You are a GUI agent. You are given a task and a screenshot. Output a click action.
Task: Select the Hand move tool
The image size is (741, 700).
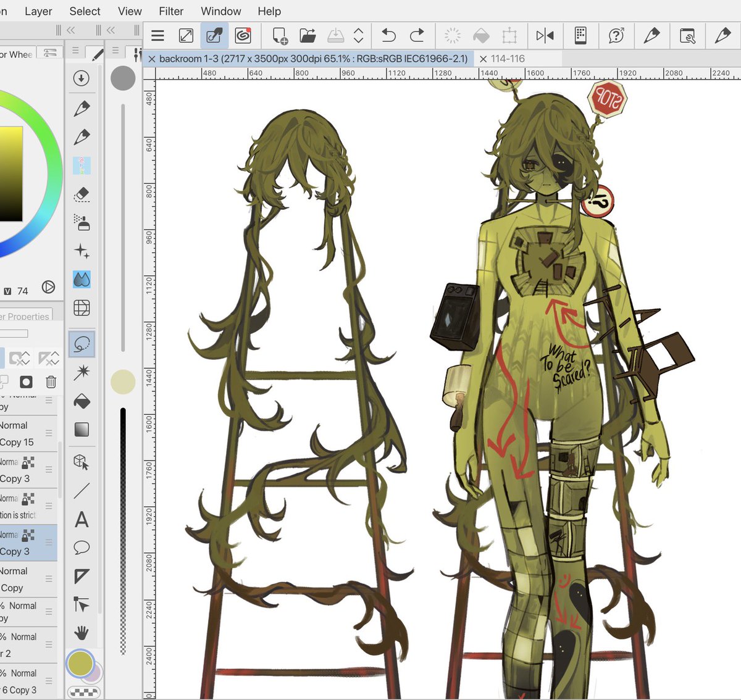(82, 632)
